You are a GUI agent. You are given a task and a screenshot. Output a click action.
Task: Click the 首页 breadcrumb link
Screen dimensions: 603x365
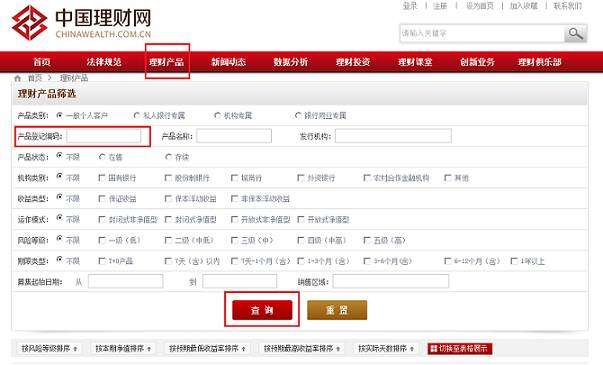tap(35, 78)
